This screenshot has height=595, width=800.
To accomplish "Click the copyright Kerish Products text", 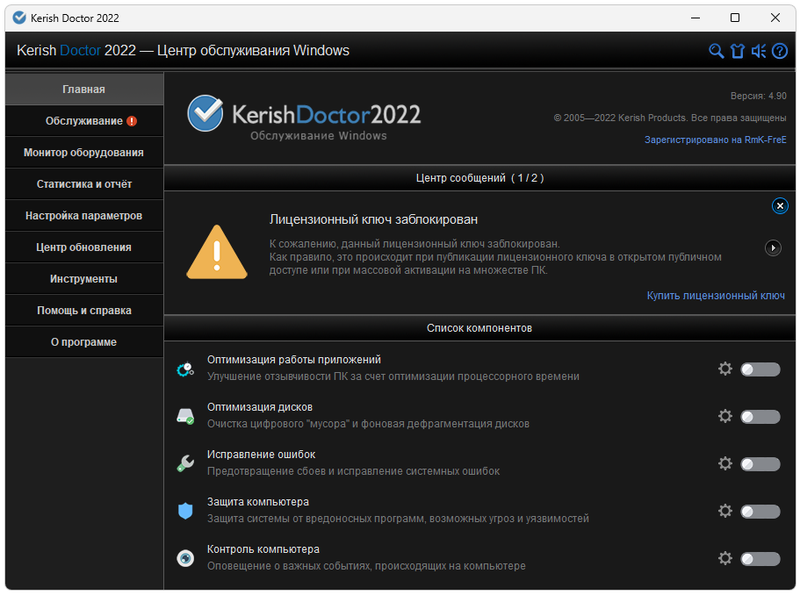I will pyautogui.click(x=670, y=118).
